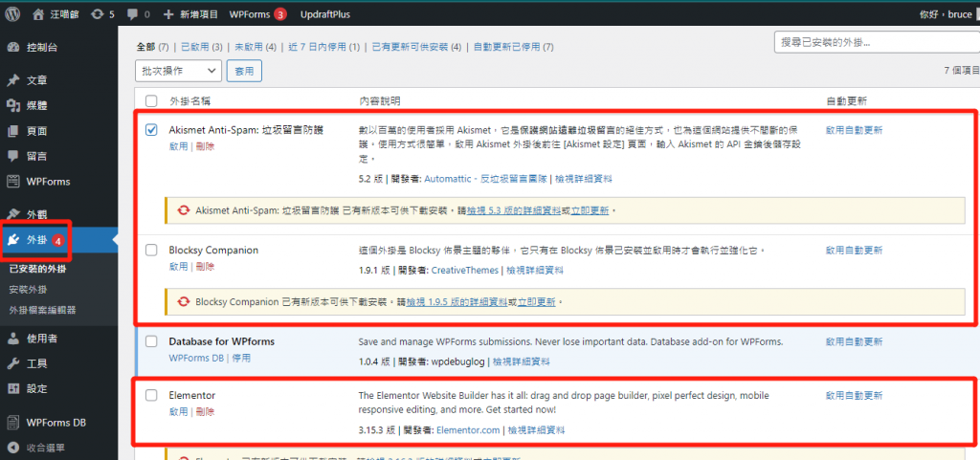Open the 批次操作 bulk action dropdown
Screen dimensions: 980x460
click(x=179, y=71)
